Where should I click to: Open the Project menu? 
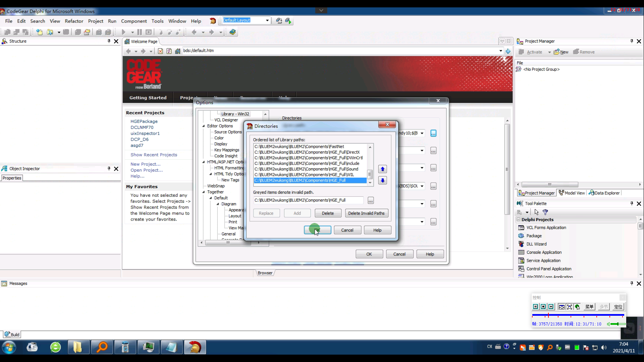[x=96, y=21]
